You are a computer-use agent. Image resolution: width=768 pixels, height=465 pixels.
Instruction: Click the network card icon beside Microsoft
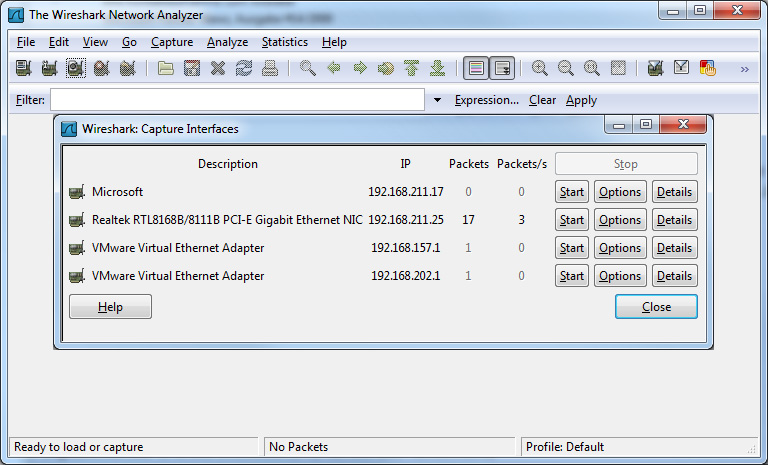click(77, 192)
